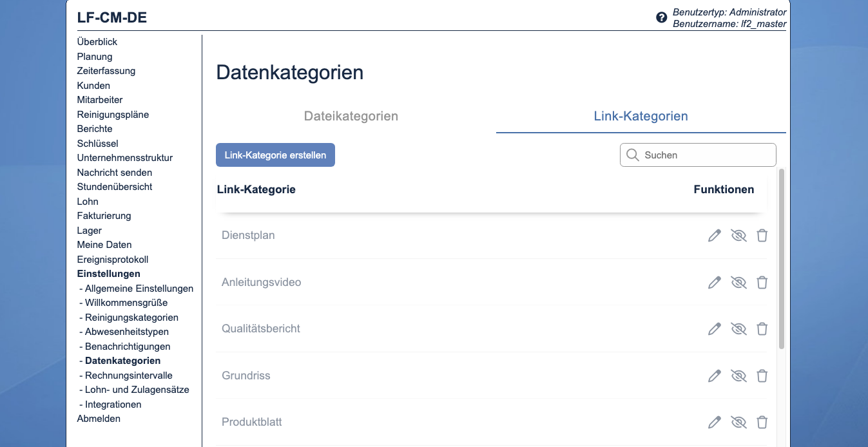Viewport: 868px width, 447px height.
Task: Open the Stundenübersicht page
Action: point(115,187)
